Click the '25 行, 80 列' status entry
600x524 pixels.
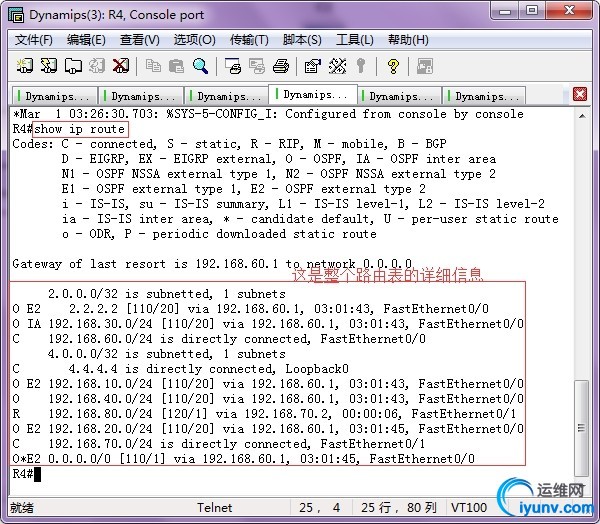pyautogui.click(x=399, y=508)
